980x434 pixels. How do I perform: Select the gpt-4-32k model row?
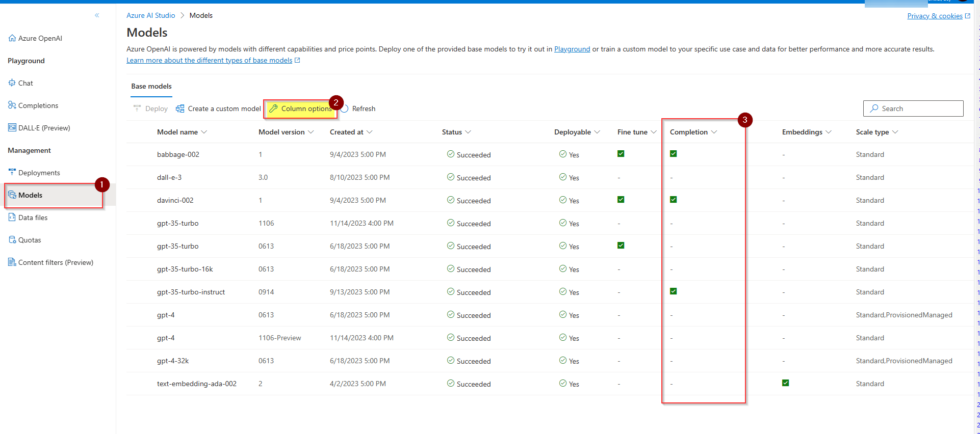pos(550,361)
